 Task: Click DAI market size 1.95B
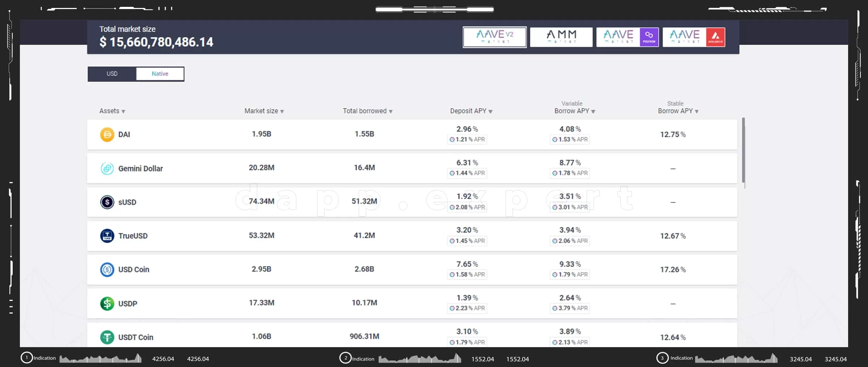pos(261,134)
